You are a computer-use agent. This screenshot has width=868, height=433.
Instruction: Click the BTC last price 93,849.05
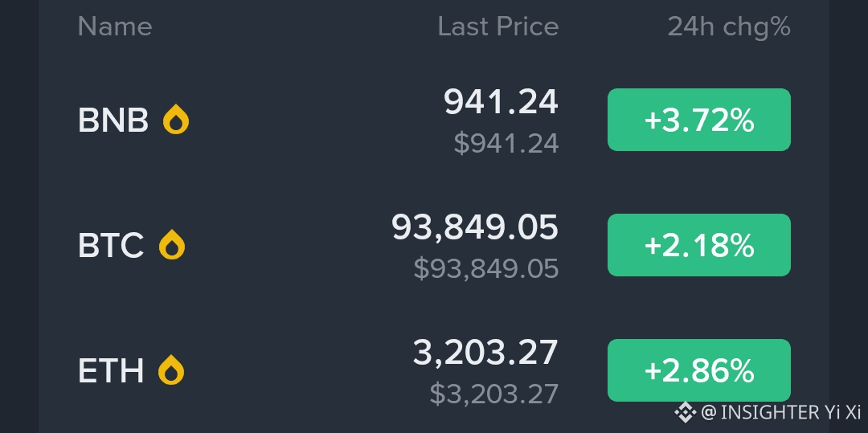pyautogui.click(x=474, y=227)
